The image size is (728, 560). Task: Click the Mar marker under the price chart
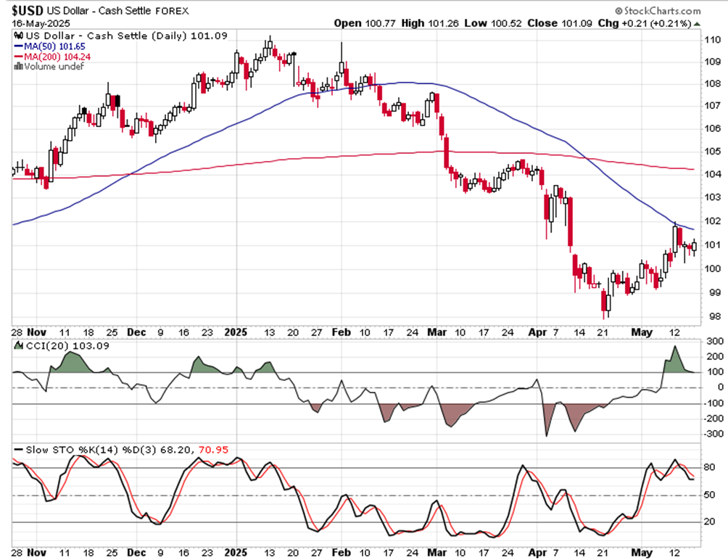pos(437,332)
